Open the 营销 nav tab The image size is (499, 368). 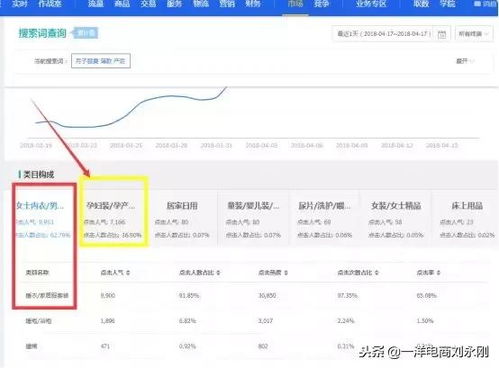tap(227, 4)
